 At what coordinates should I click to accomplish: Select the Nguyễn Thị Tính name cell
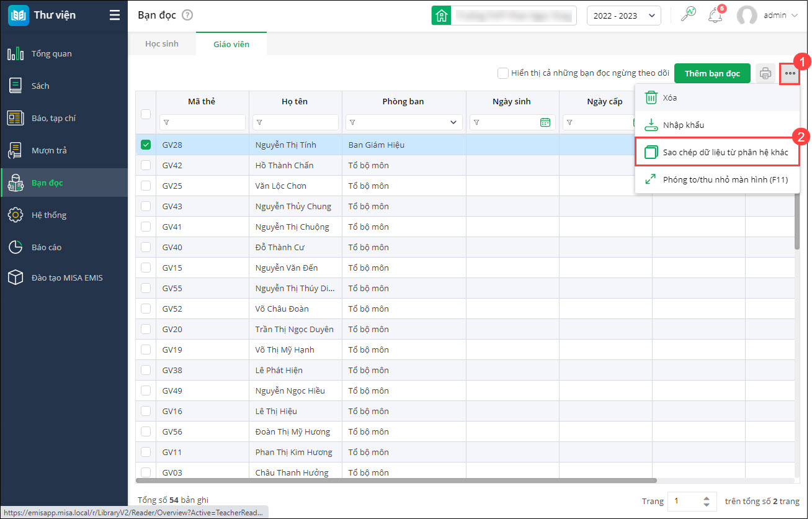coord(295,145)
